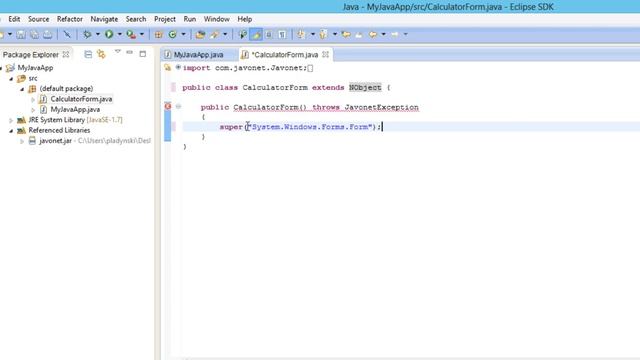Select the CalculatorForm.java editor tab

pos(284,55)
